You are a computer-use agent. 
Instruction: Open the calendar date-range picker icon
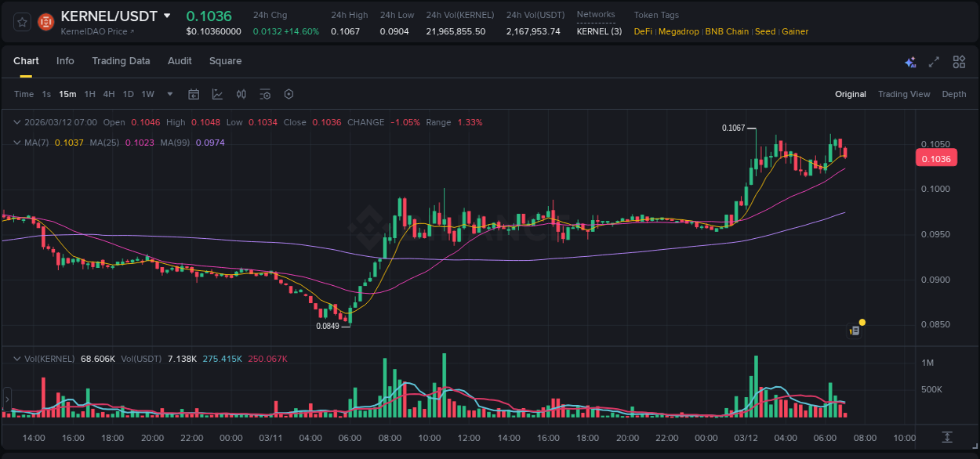point(194,94)
